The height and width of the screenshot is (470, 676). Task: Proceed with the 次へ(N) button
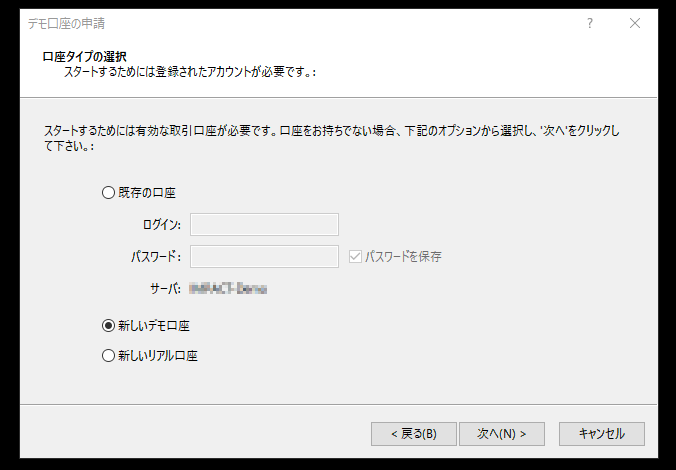502,434
